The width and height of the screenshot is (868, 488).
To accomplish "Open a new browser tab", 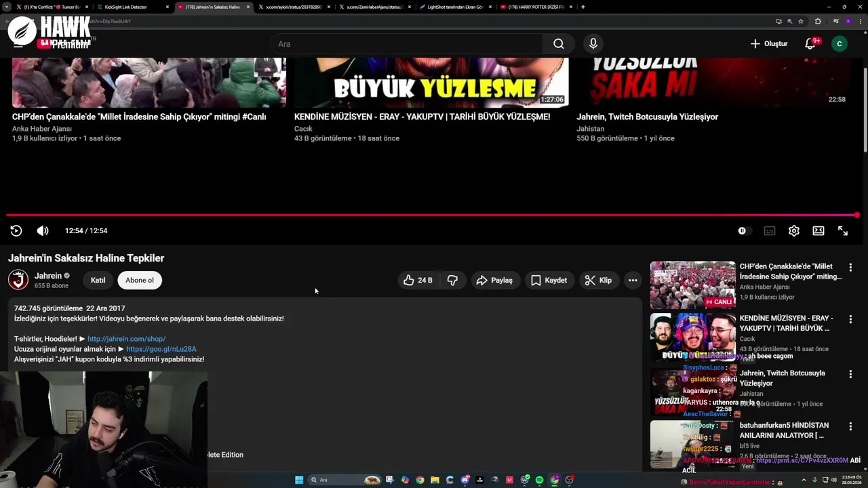I will click(x=583, y=7).
